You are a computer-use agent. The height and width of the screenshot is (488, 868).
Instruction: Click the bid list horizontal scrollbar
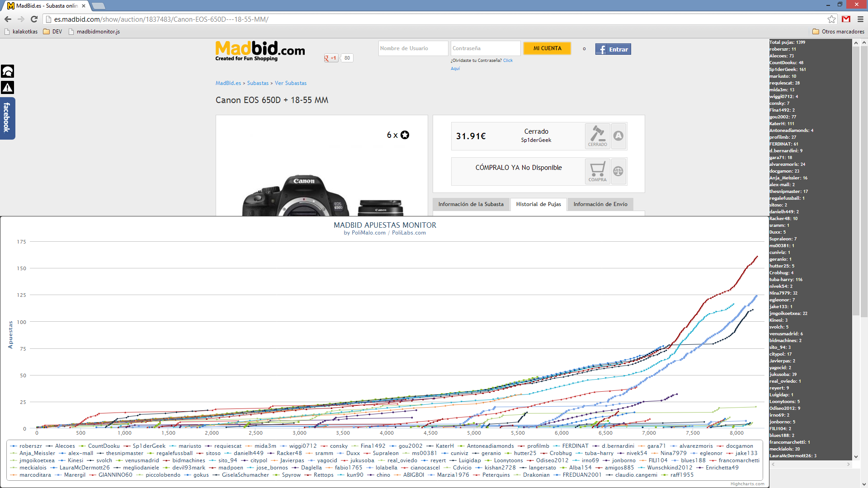(x=811, y=464)
